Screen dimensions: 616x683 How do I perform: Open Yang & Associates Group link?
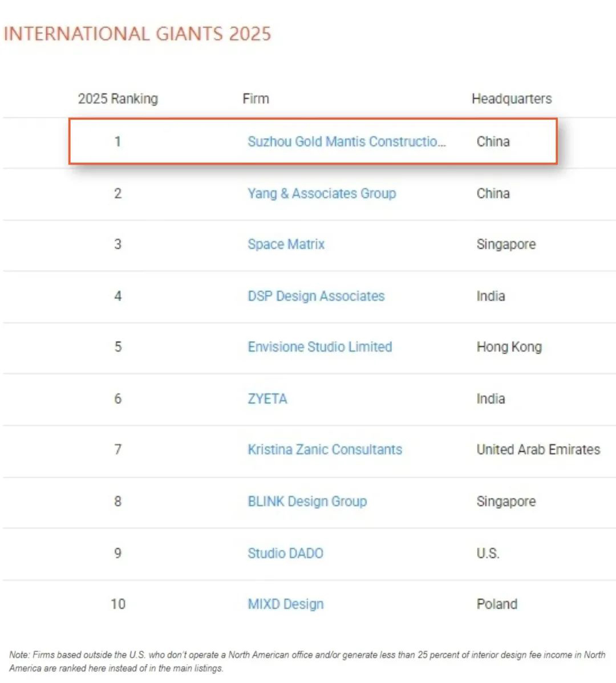point(322,193)
